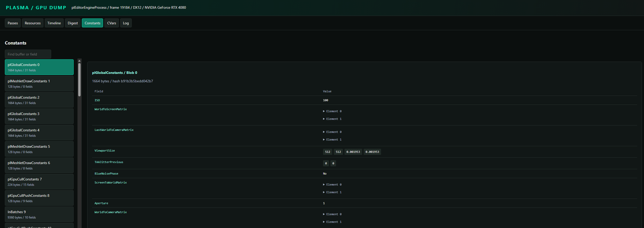Select plGpuCullConstants 7 buffer
The height and width of the screenshot is (228, 644).
pos(39,182)
